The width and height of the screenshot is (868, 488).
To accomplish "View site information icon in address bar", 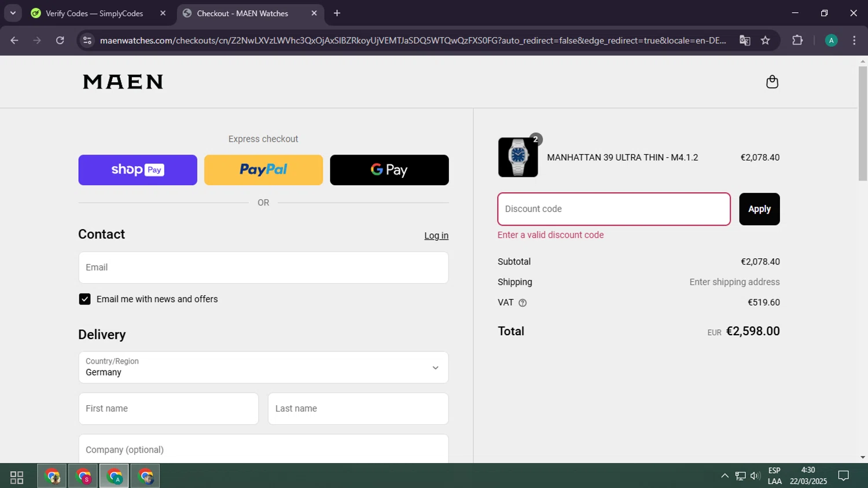I will (x=87, y=41).
